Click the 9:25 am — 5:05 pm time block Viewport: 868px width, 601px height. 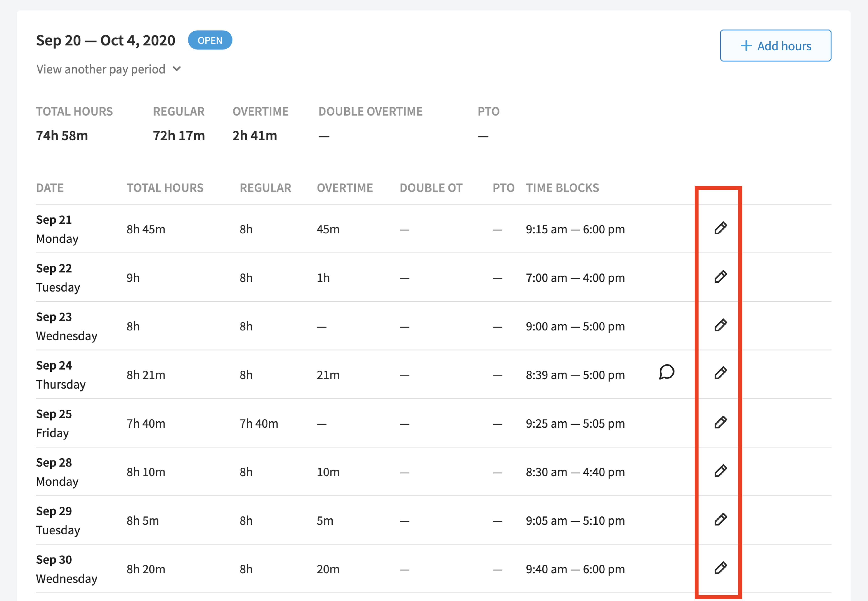pos(575,424)
